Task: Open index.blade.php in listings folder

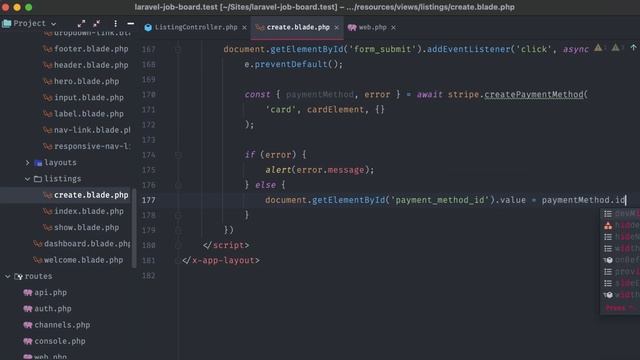Action: click(x=89, y=211)
